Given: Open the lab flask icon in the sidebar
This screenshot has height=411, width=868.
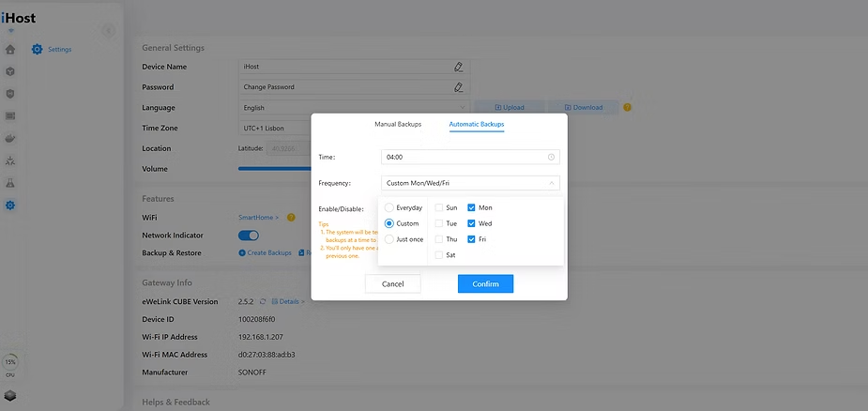Looking at the screenshot, I should coord(10,183).
